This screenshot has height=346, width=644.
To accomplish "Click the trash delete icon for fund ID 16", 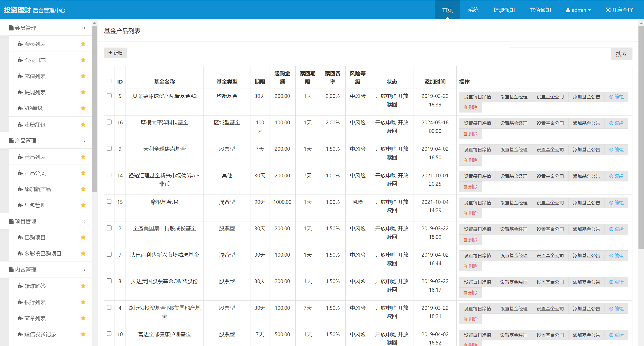I will pyautogui.click(x=465, y=134).
